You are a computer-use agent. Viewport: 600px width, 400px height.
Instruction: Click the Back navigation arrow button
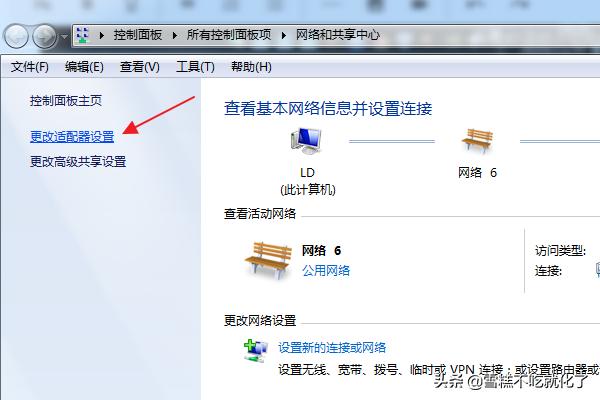click(x=16, y=37)
